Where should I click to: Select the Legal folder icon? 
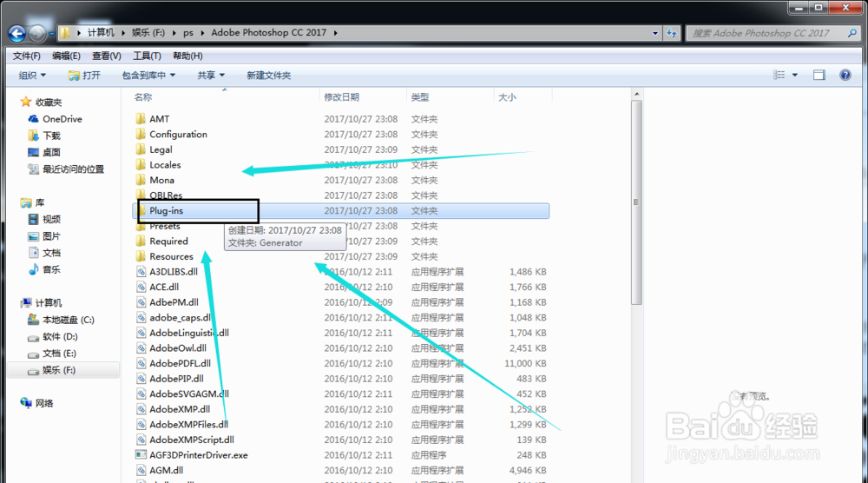point(141,149)
